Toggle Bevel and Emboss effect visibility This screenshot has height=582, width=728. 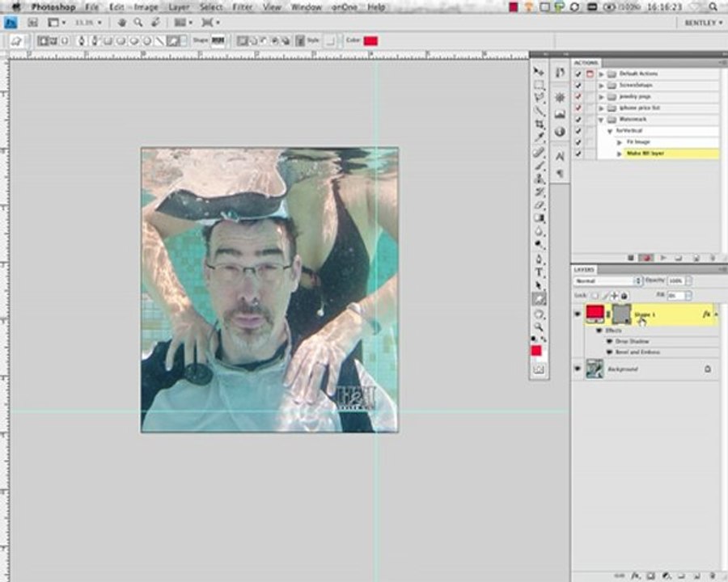pos(610,352)
